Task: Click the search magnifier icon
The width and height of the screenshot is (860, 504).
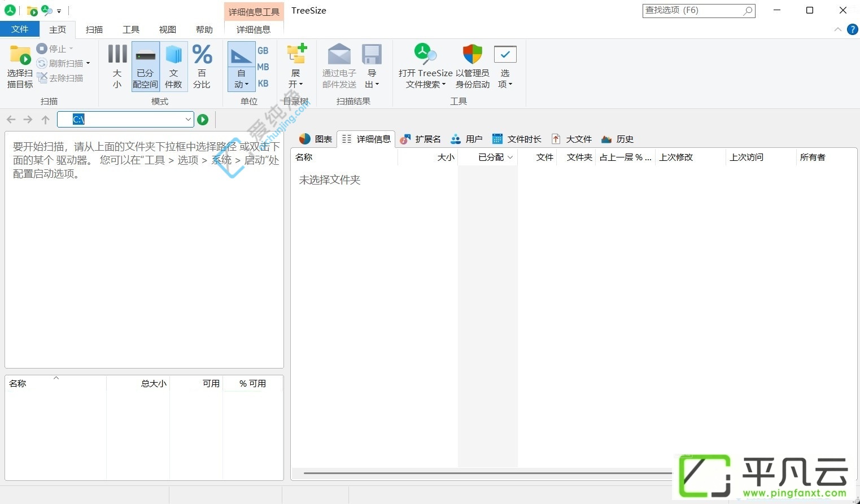Action: click(x=748, y=10)
